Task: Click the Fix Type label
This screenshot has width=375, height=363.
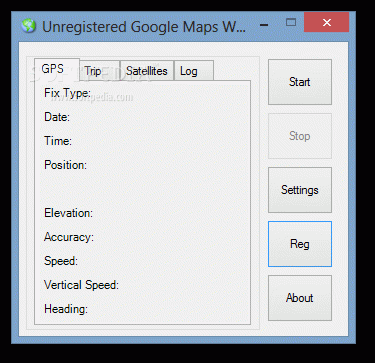Action: [x=67, y=93]
